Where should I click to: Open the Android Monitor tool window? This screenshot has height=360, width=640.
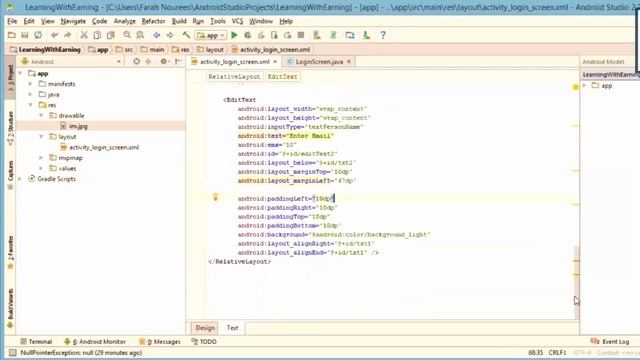pyautogui.click(x=95, y=342)
